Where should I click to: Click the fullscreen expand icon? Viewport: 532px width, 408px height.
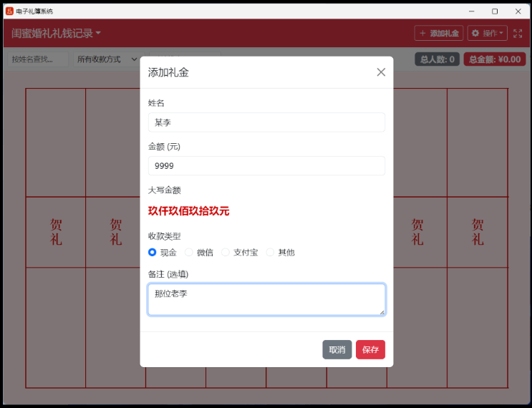[x=518, y=34]
